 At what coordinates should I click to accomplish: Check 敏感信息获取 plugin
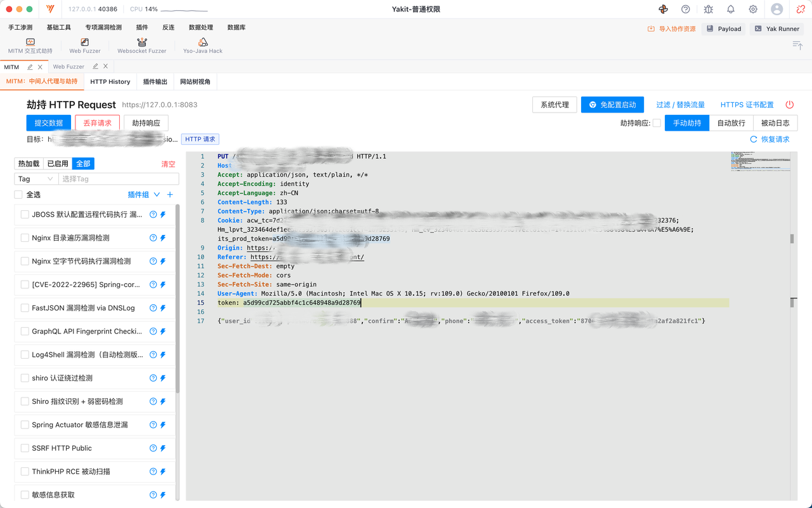click(25, 495)
